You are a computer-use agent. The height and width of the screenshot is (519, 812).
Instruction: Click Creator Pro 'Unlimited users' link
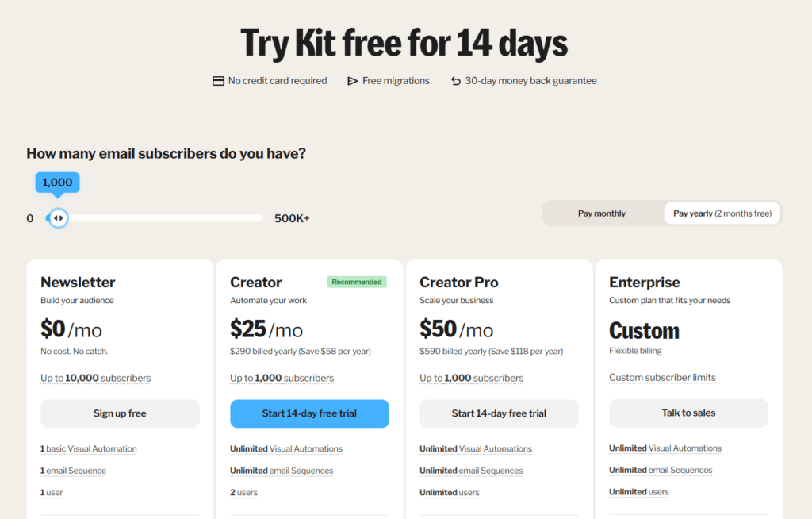(450, 493)
